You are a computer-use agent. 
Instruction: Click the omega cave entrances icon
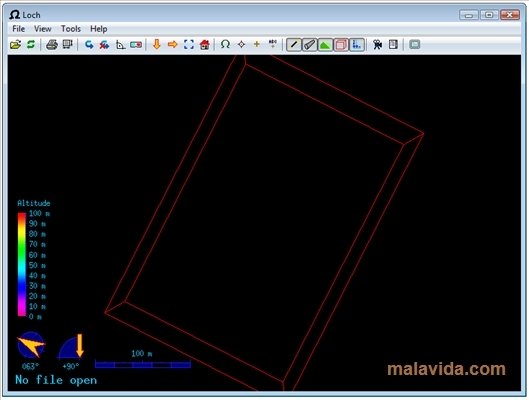[x=225, y=44]
